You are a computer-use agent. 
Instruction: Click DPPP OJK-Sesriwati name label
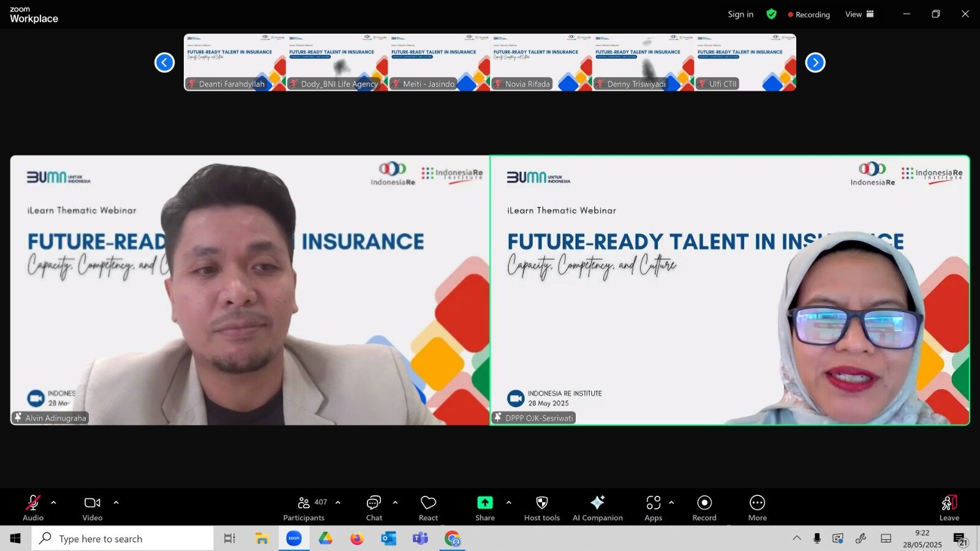pyautogui.click(x=533, y=418)
